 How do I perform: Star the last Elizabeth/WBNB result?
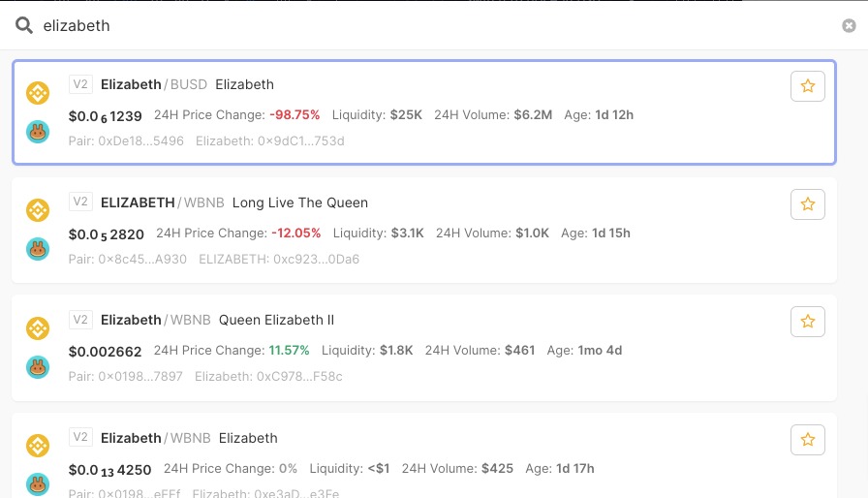coord(808,441)
